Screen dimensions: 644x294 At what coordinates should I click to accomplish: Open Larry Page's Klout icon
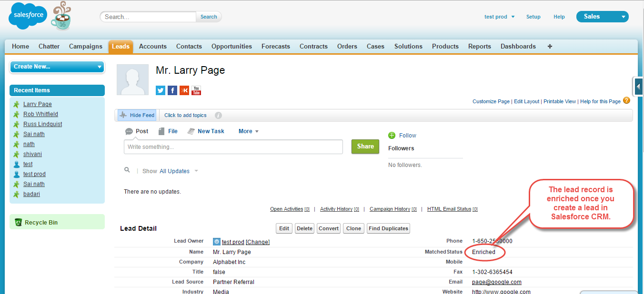(x=184, y=90)
